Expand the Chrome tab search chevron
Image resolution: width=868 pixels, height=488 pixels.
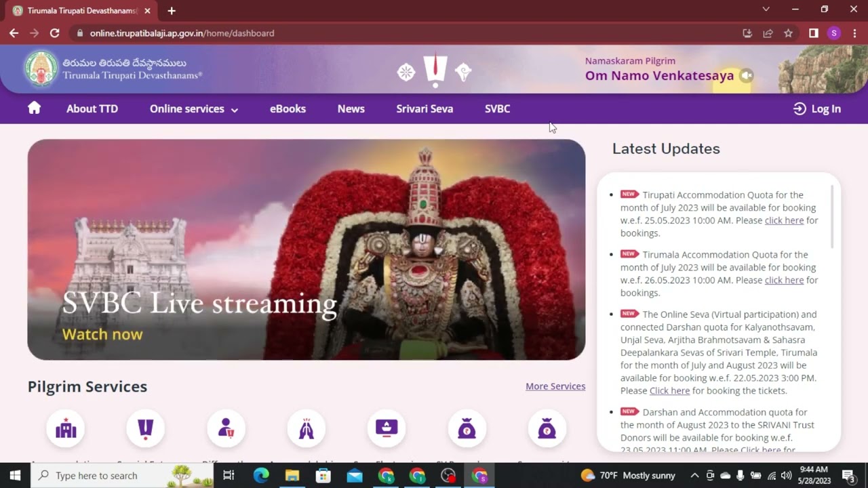tap(766, 9)
